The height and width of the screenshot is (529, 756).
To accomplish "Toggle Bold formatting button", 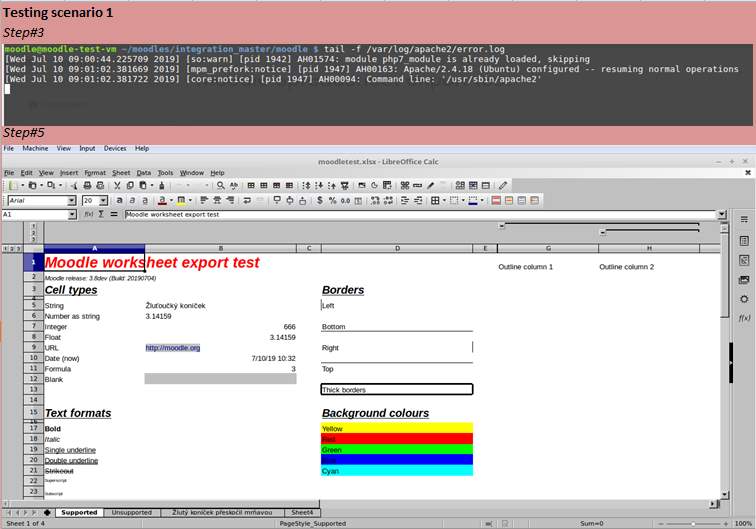I will click(119, 200).
